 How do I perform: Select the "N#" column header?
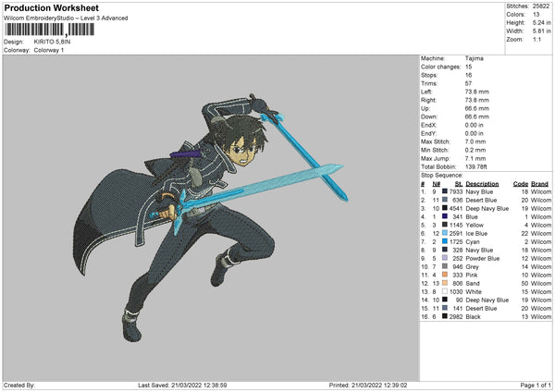pyautogui.click(x=436, y=184)
